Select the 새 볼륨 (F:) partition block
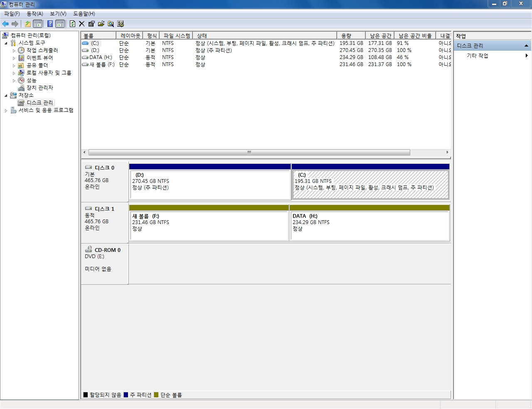The image size is (532, 409). click(209, 223)
